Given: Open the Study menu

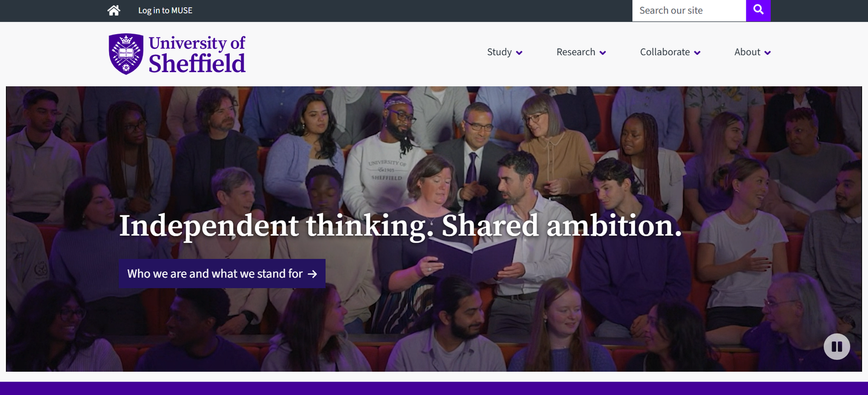Looking at the screenshot, I should (x=500, y=52).
